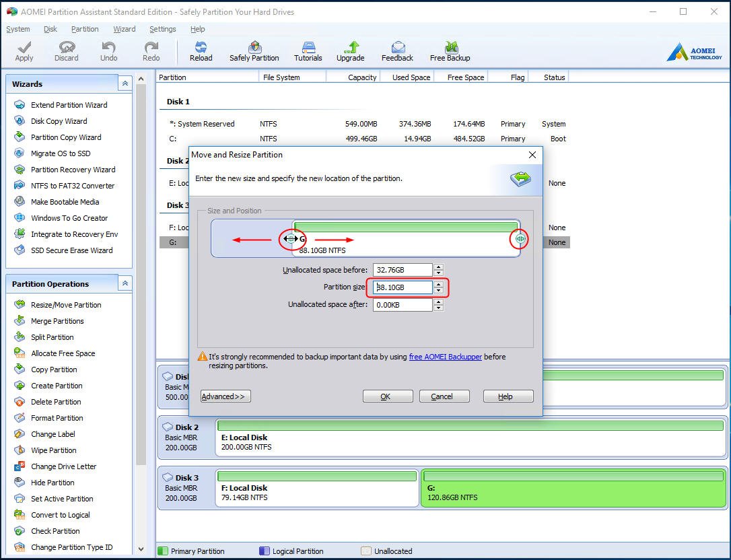Open the Settings menu
Screen dimensions: 731x560
[x=163, y=29]
